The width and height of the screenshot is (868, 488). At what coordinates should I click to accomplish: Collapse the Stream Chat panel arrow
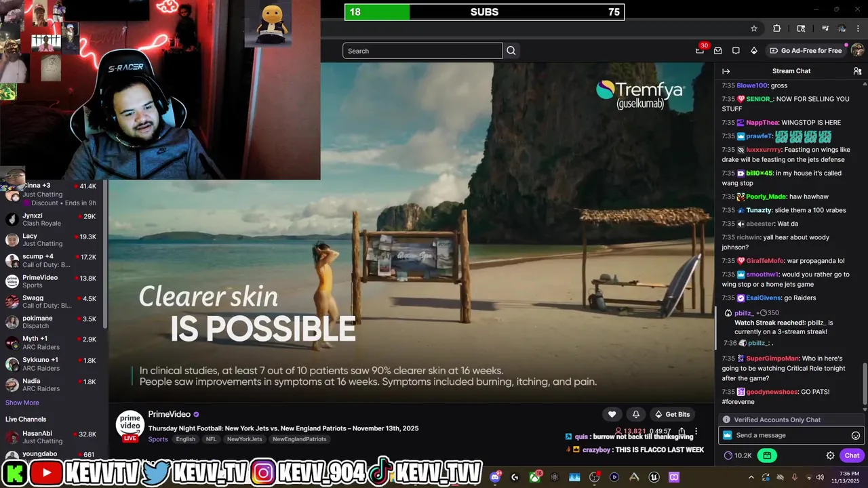pyautogui.click(x=726, y=71)
